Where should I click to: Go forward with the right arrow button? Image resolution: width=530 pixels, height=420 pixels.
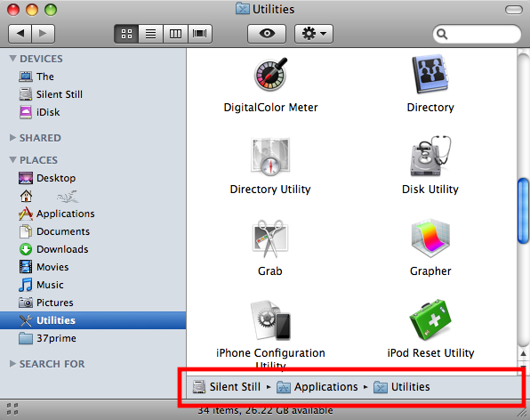[x=43, y=34]
